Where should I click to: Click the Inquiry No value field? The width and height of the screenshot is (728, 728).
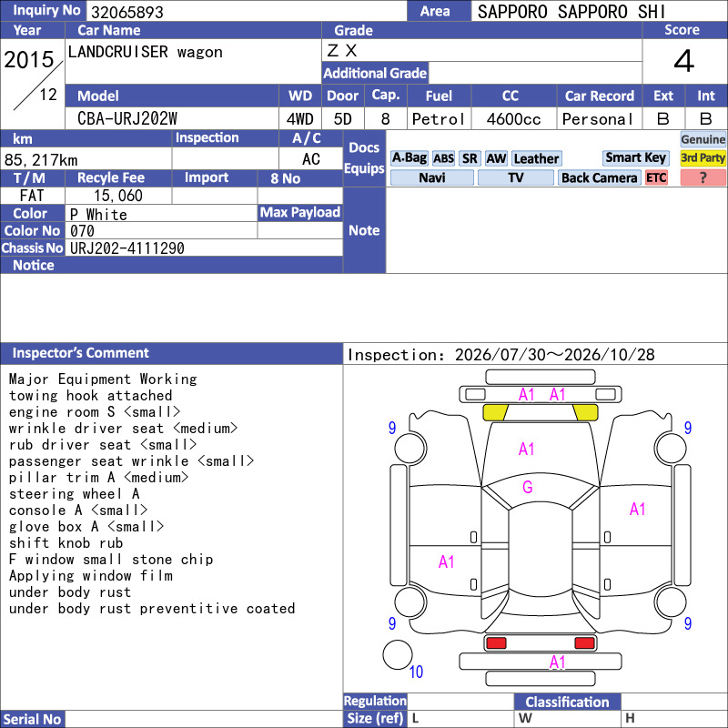(x=247, y=12)
